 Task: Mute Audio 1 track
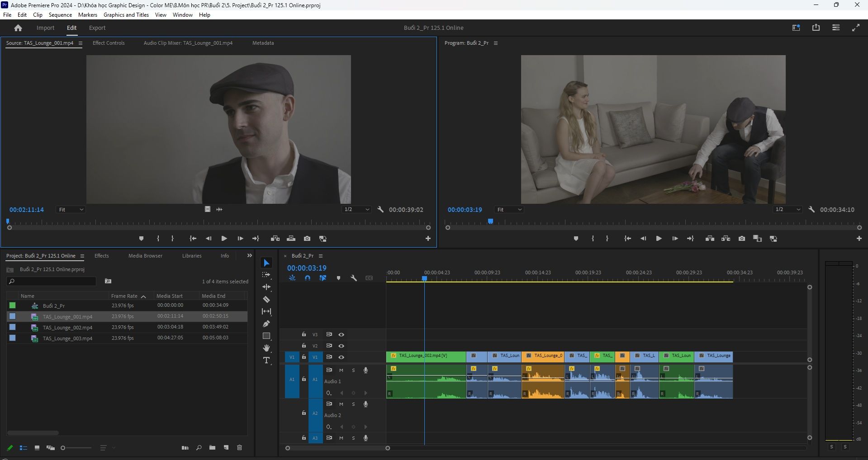pyautogui.click(x=341, y=370)
